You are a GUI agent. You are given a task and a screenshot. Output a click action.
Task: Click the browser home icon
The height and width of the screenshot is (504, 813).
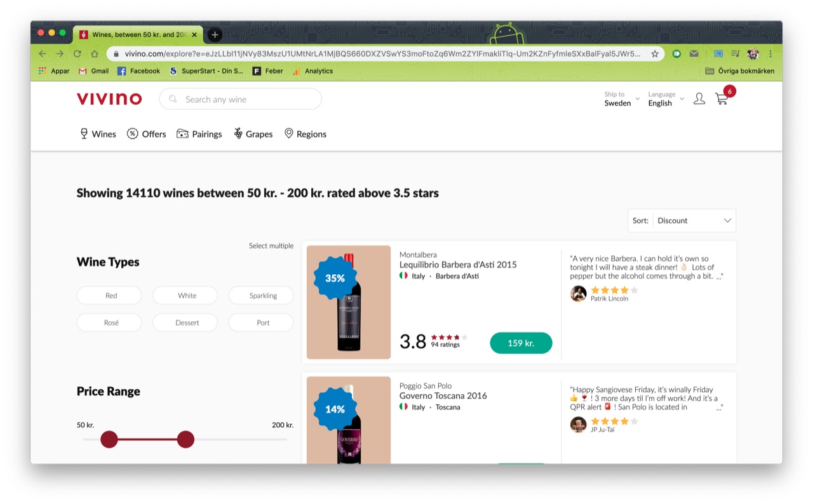95,54
